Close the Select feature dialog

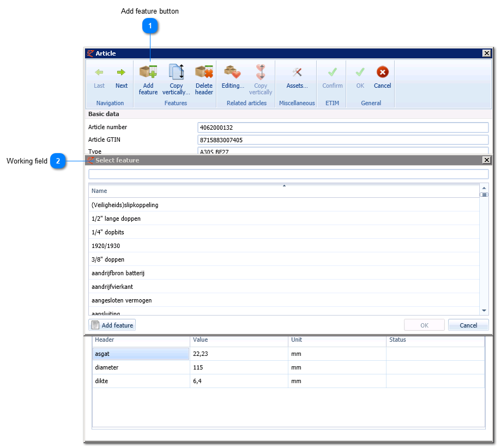486,160
